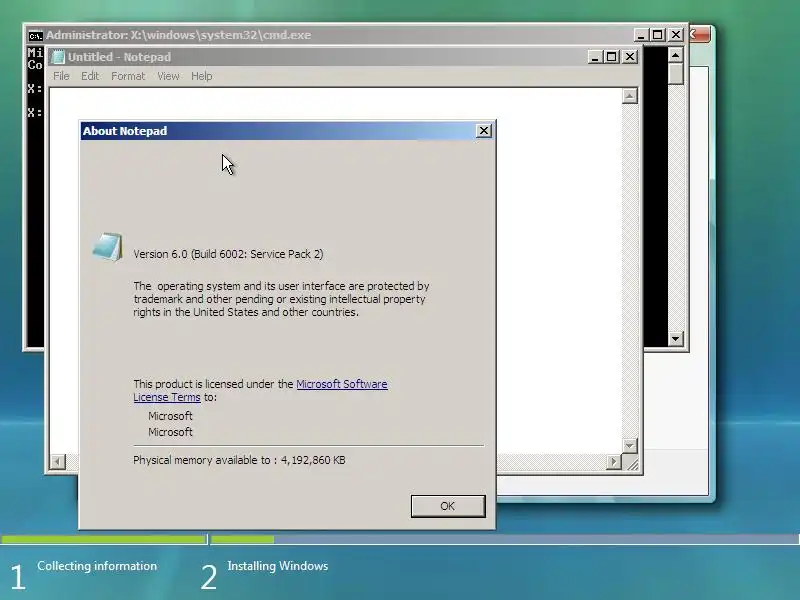Maximize the cmd.exe window
The image size is (800, 600).
pos(658,35)
